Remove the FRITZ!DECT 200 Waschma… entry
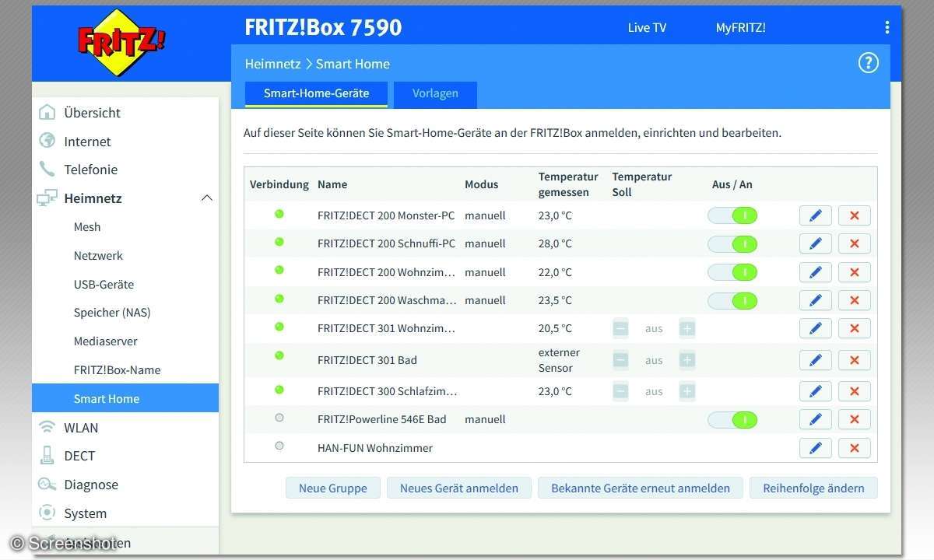This screenshot has width=934, height=560. tap(854, 300)
